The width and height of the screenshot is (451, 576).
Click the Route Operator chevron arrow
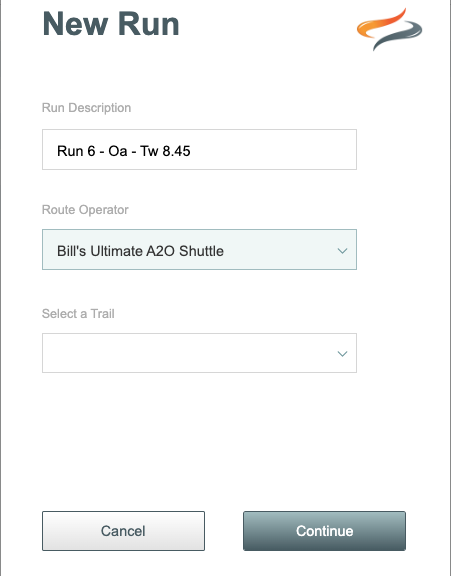342,251
